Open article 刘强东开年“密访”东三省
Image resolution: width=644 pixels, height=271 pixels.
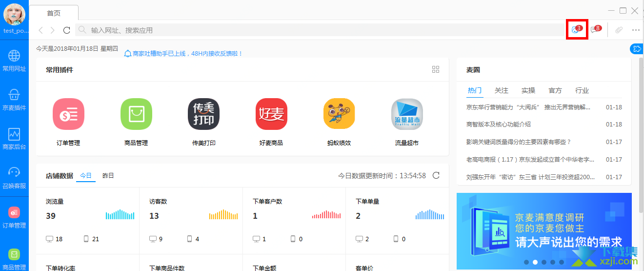pyautogui.click(x=531, y=177)
